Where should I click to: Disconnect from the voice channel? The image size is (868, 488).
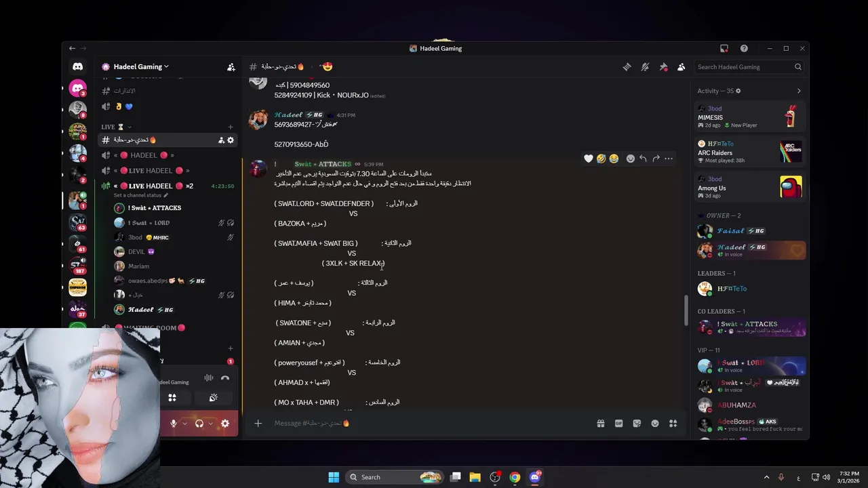(x=225, y=378)
